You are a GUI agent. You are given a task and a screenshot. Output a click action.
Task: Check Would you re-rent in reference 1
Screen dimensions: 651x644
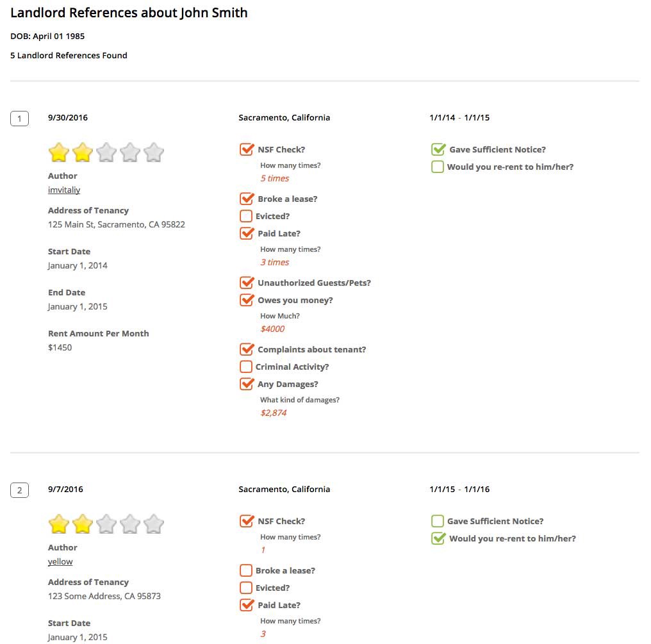437,167
